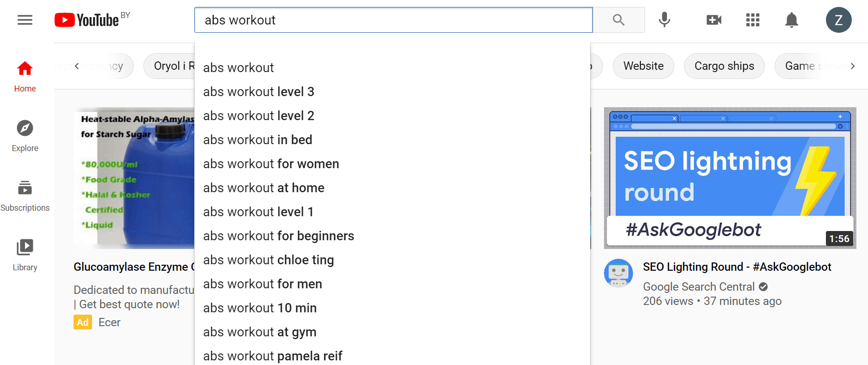
Task: Select suggestion 'abs workout level 1'
Action: 392,212
